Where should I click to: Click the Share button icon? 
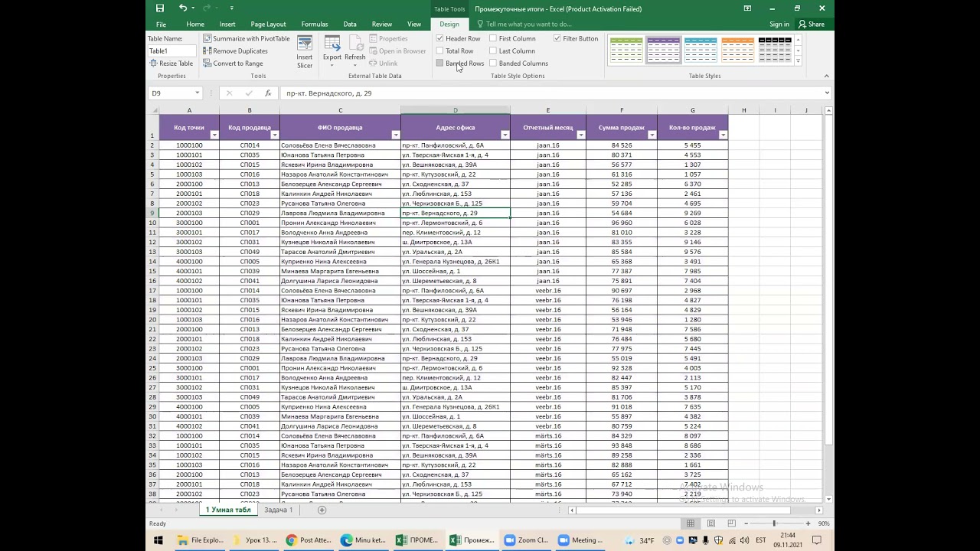812,24
